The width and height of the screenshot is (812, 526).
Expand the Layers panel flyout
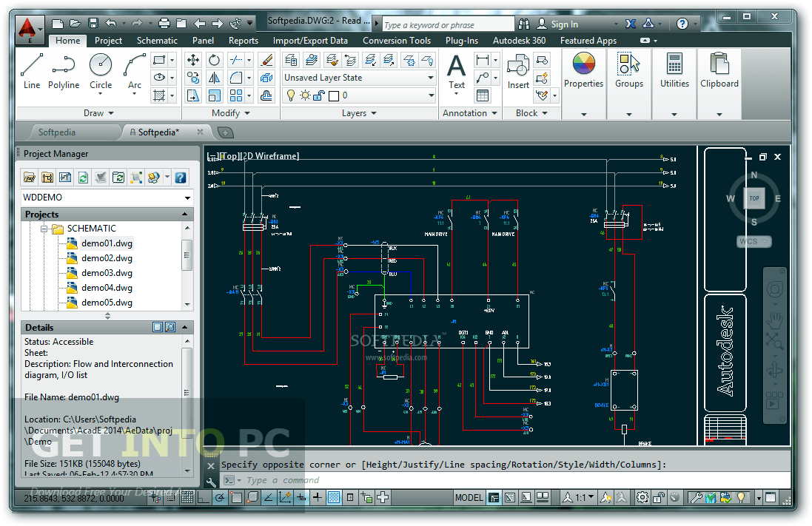click(359, 113)
